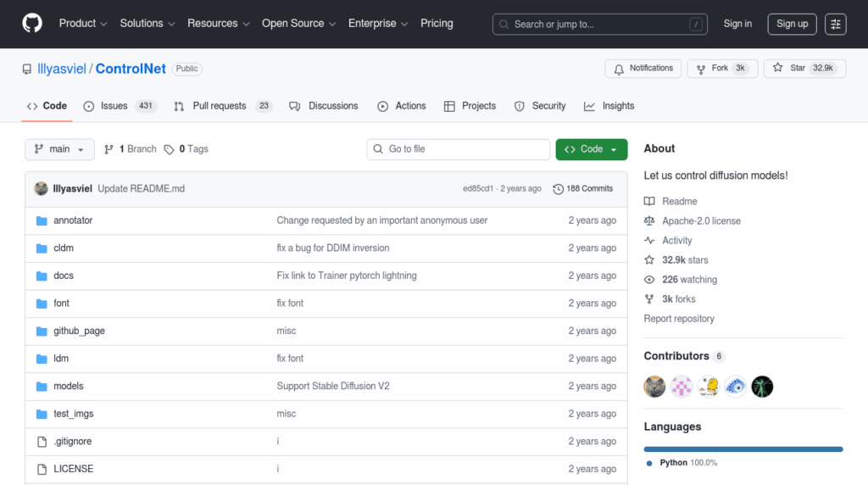Click the repository book icon beside lllyasviel
Viewport: 868px width, 485px height.
point(26,70)
